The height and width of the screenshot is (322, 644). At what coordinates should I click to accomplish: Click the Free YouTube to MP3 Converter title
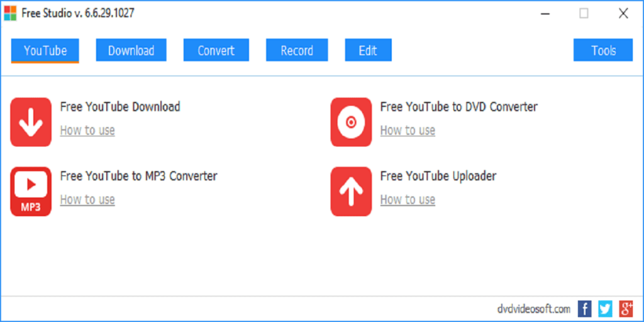(138, 176)
